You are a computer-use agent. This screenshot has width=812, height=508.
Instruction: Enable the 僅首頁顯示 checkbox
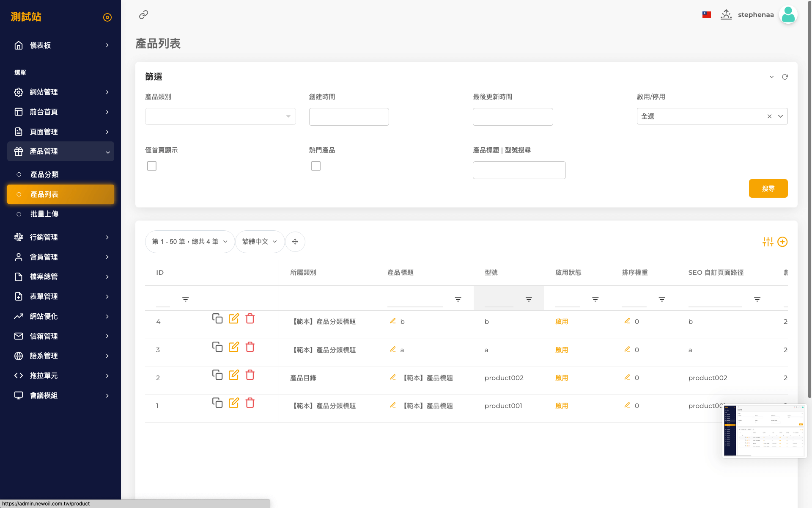pyautogui.click(x=152, y=166)
